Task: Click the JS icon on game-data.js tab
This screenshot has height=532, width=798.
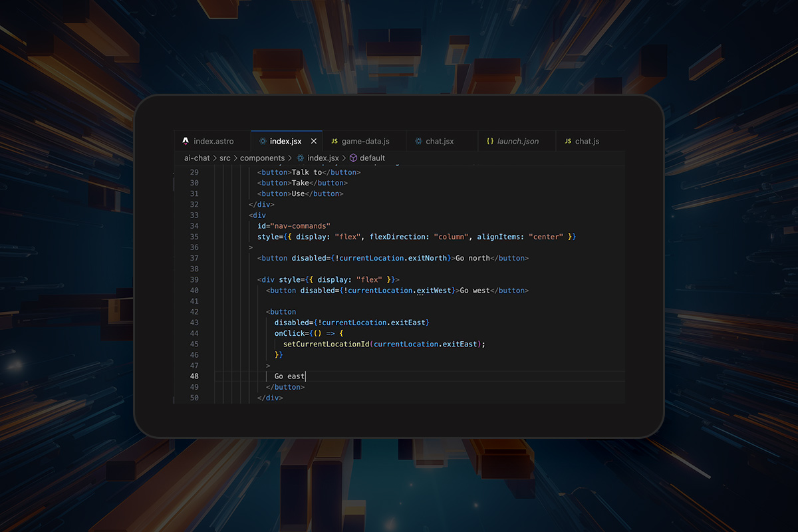Action: 334,142
